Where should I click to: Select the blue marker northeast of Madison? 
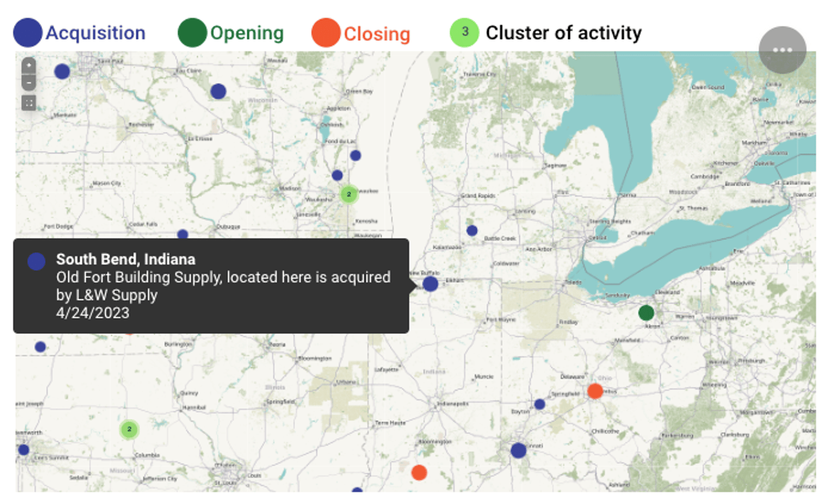[x=338, y=175]
